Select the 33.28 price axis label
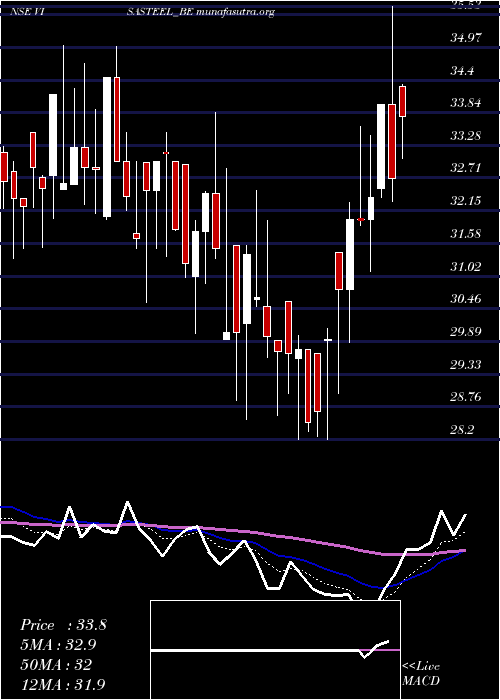 466,135
